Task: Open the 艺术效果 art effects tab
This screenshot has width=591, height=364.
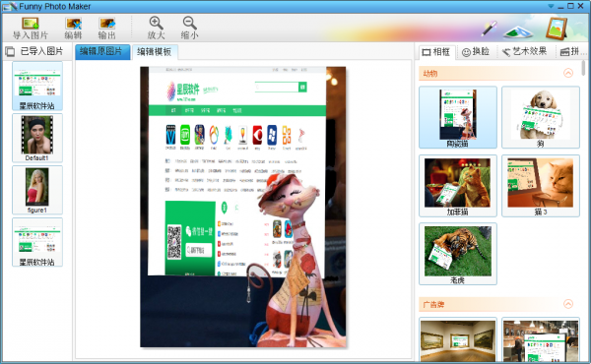Action: pyautogui.click(x=525, y=52)
